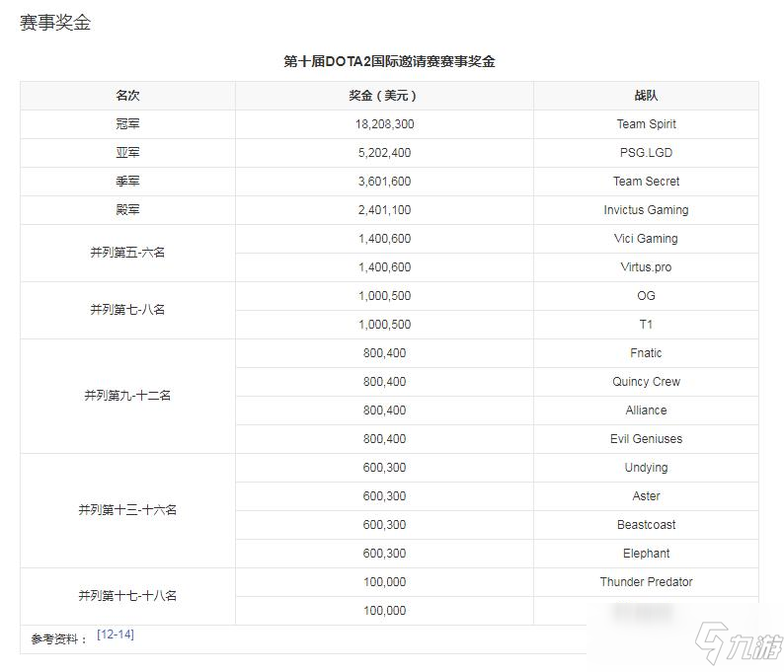Click the 600,300 prize in Undying's row
Screen dimensions: 784x672
384,467
